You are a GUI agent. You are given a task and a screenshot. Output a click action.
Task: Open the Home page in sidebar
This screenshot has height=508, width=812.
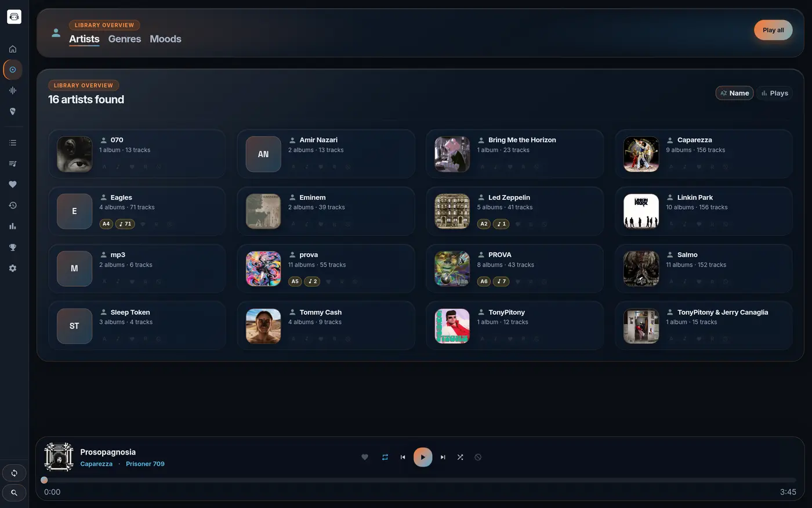[13, 49]
